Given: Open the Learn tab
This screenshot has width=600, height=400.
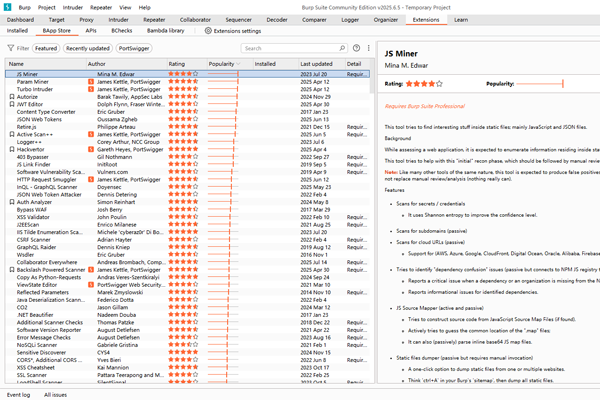Looking at the screenshot, I should (461, 20).
